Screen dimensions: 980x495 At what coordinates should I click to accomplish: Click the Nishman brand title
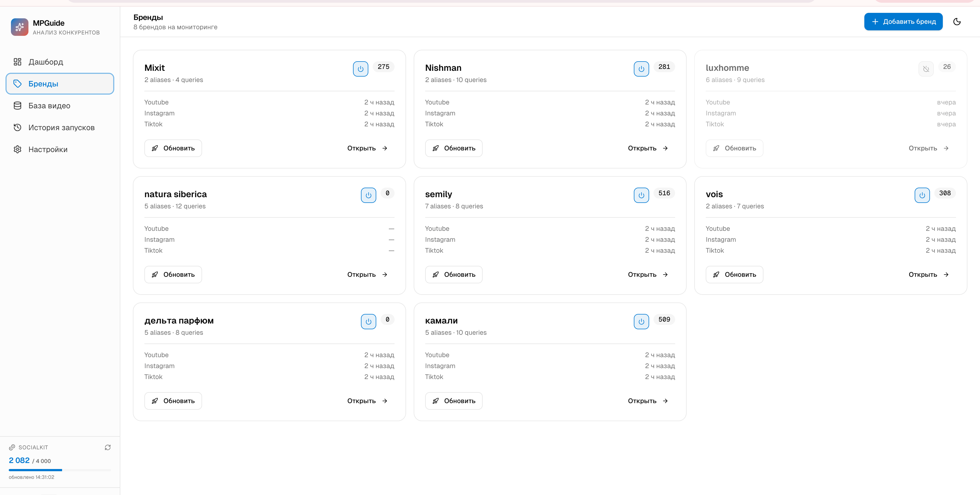click(443, 68)
